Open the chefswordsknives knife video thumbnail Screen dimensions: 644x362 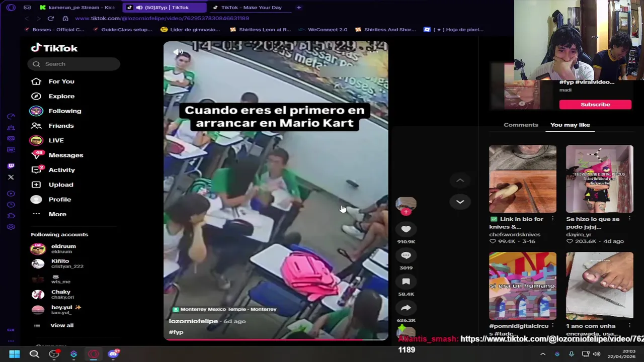pos(523,179)
